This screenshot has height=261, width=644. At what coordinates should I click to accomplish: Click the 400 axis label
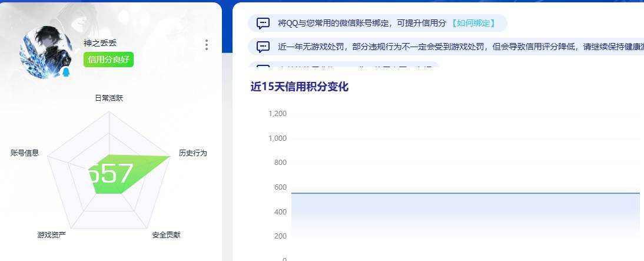pyautogui.click(x=280, y=212)
